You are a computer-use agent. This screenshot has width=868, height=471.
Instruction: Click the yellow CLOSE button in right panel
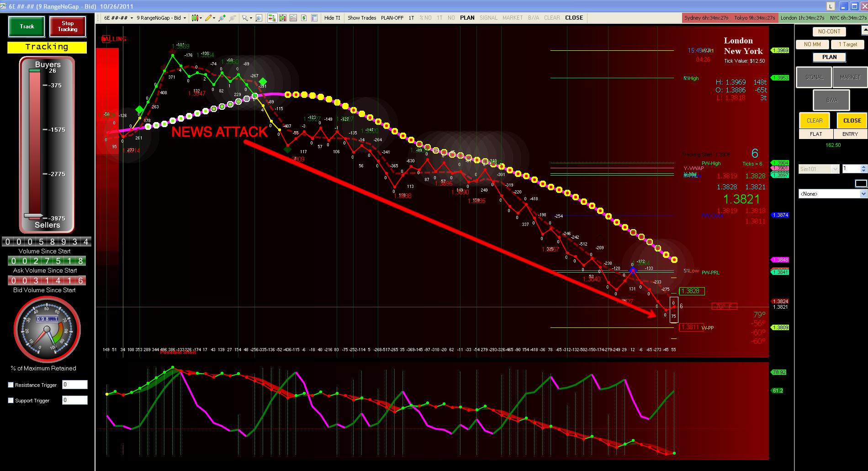point(852,121)
